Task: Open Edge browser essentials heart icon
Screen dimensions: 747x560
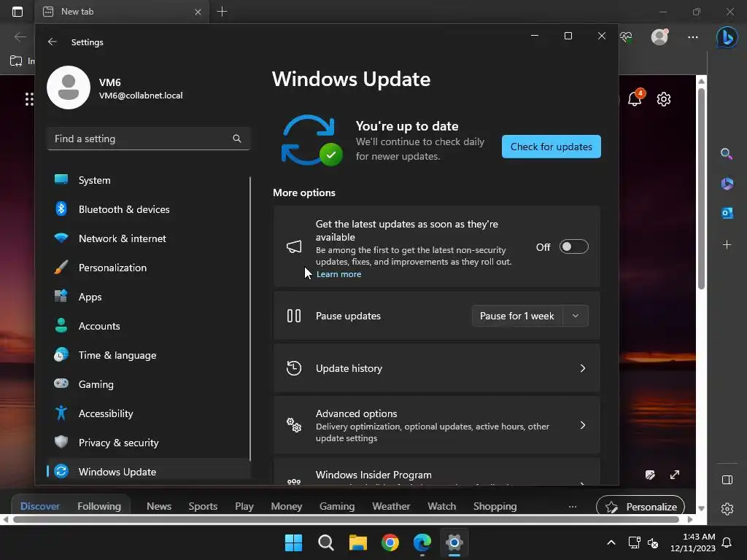Action: [626, 36]
